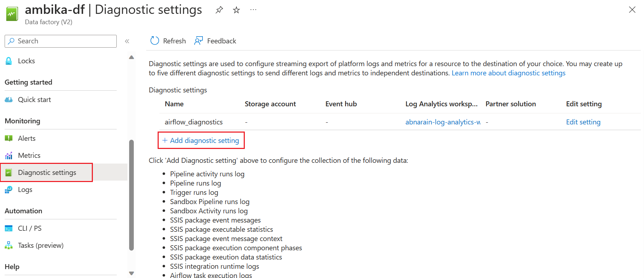Collapse the sidebar with double chevron
The height and width of the screenshot is (278, 644).
pos(127,41)
